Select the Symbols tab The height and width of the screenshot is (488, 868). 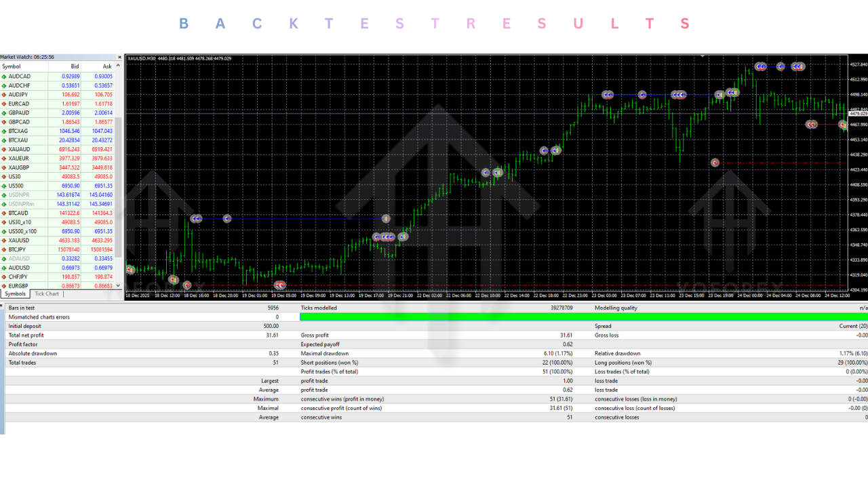(15, 293)
